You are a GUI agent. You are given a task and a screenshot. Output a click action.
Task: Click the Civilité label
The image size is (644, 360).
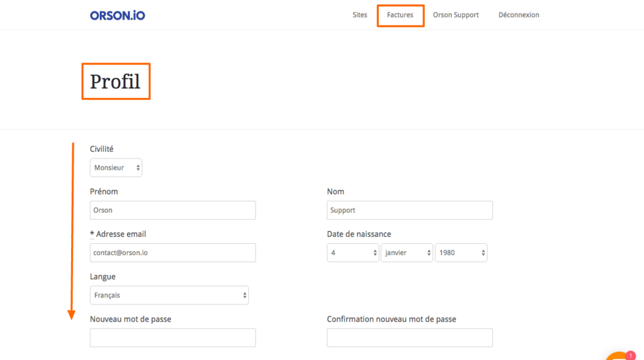click(101, 149)
